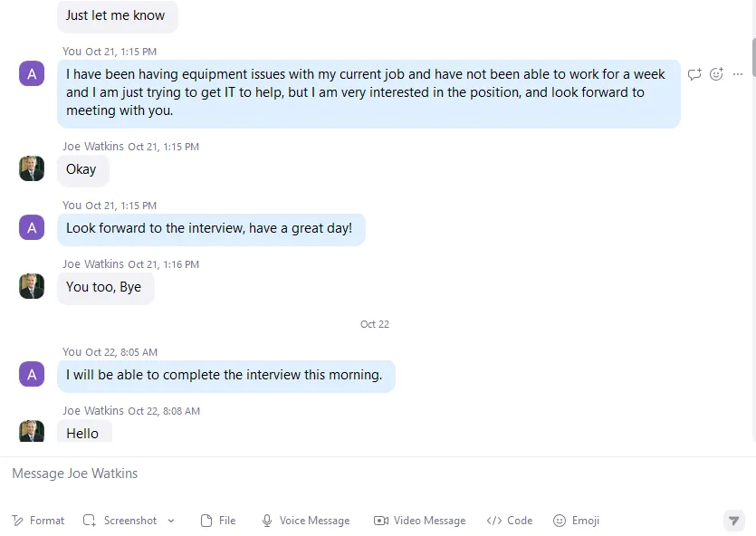Take a Screenshot from the toolbar
The width and height of the screenshot is (756, 536).
(x=120, y=521)
